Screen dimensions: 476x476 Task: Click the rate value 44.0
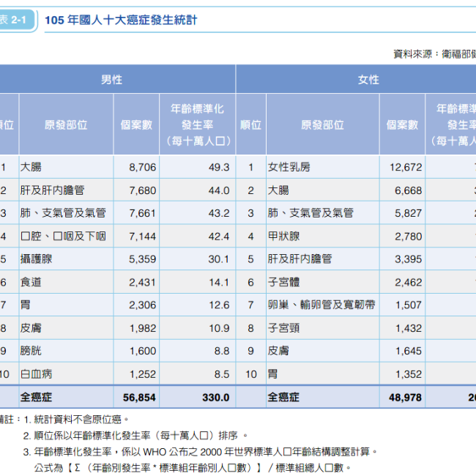(219, 190)
